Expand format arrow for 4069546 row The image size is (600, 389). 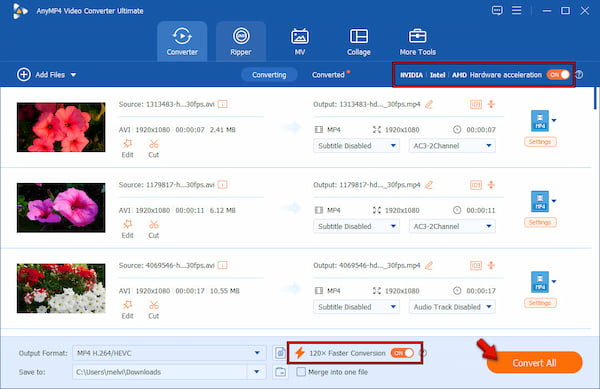554,282
